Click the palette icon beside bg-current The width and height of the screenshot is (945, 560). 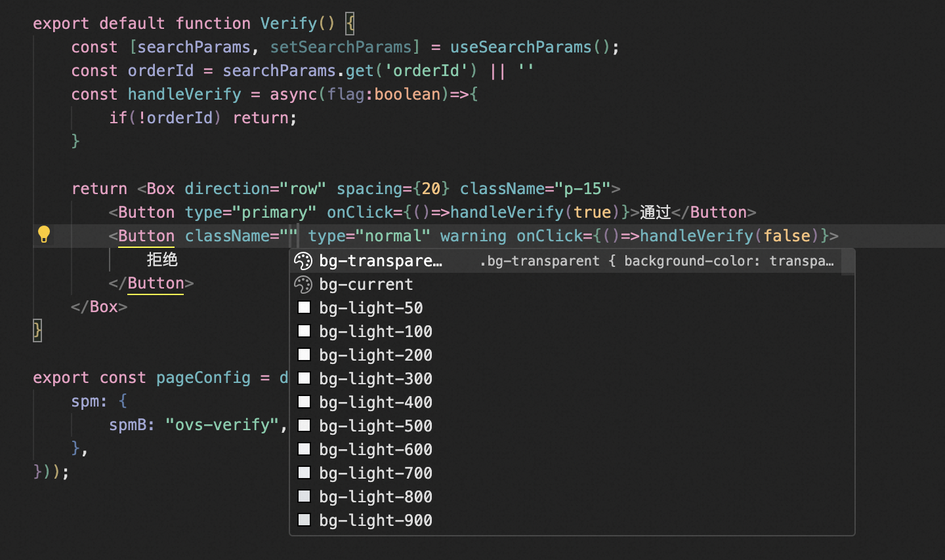click(x=303, y=285)
